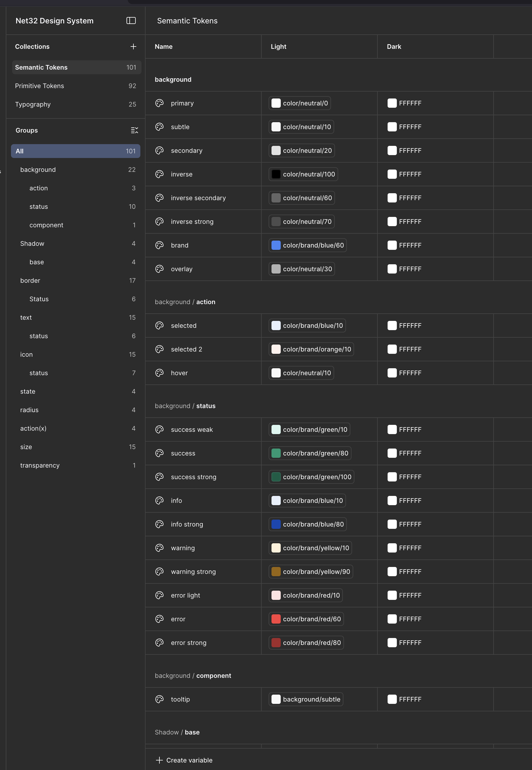Toggle the sidebar panel icon
Screen dimensions: 532x770
pos(131,21)
